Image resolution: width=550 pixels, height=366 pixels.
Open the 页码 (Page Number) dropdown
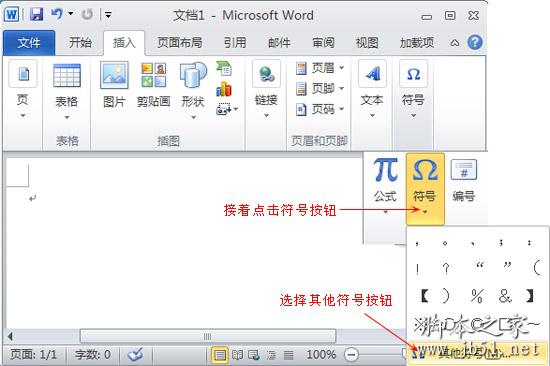pos(320,109)
